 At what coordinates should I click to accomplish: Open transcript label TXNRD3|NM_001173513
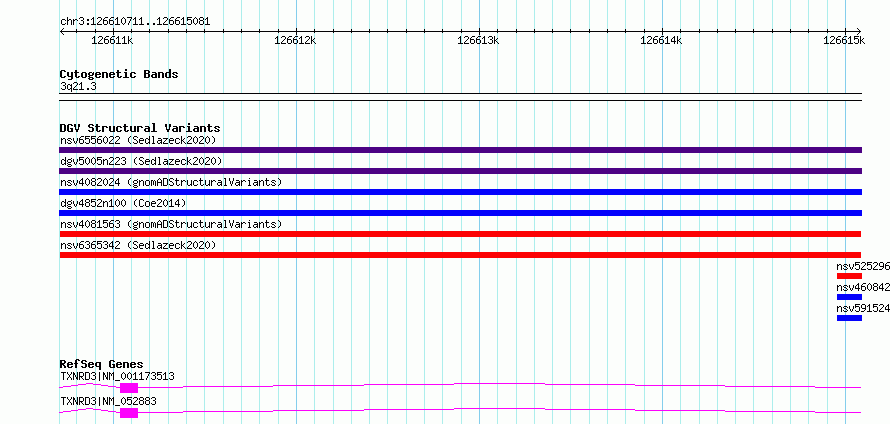click(x=117, y=376)
